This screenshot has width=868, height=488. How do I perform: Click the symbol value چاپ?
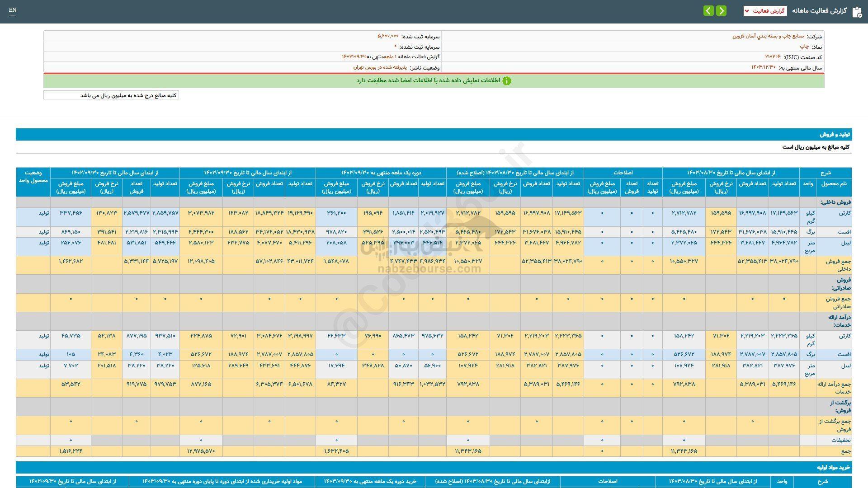804,47
